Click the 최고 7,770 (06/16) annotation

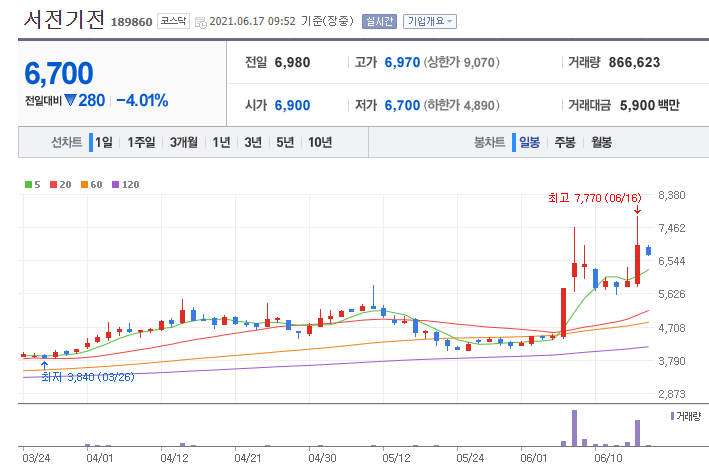click(x=595, y=198)
